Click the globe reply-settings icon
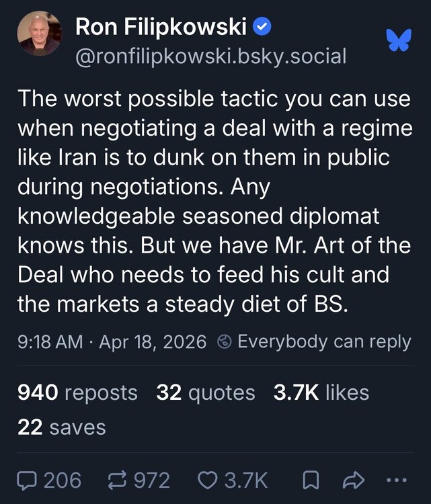Image resolution: width=431 pixels, height=504 pixels. [225, 342]
